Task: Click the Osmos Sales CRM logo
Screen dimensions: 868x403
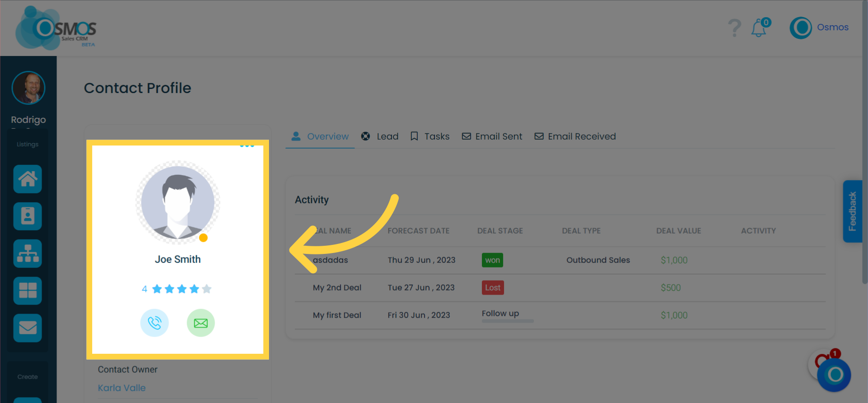Action: point(56,28)
